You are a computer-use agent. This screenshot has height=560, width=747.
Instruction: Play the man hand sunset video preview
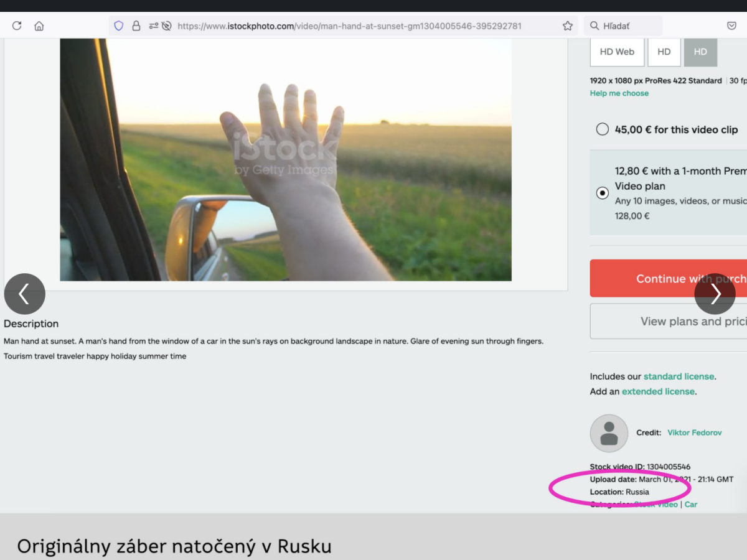tap(286, 159)
